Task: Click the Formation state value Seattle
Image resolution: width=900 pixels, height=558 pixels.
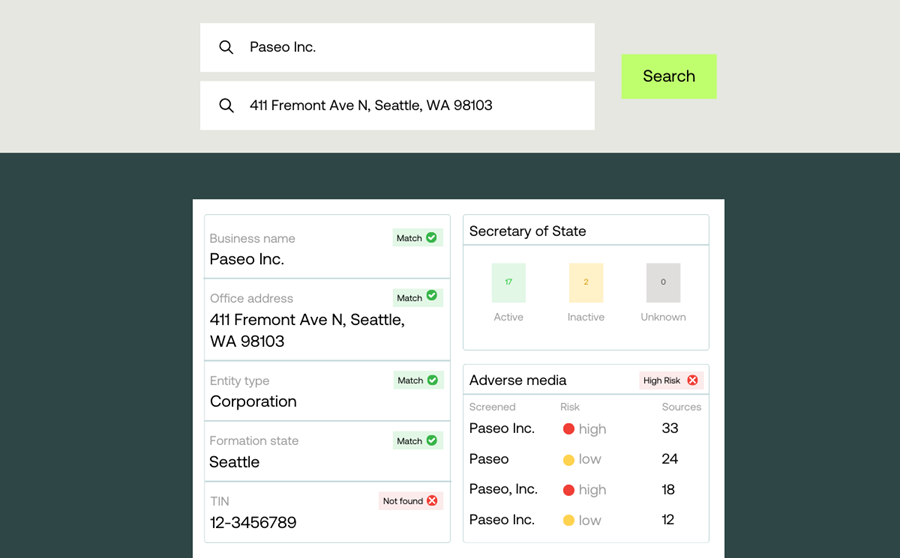Action: (234, 462)
